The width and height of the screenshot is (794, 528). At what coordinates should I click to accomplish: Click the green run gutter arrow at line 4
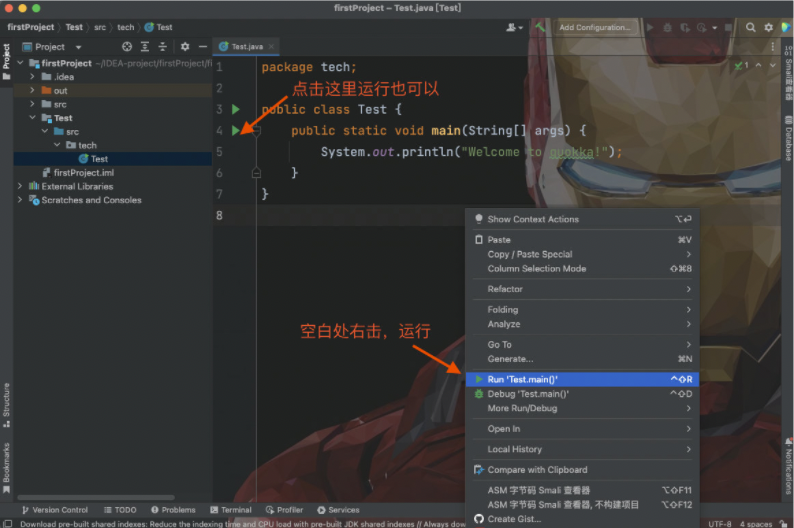(x=235, y=130)
